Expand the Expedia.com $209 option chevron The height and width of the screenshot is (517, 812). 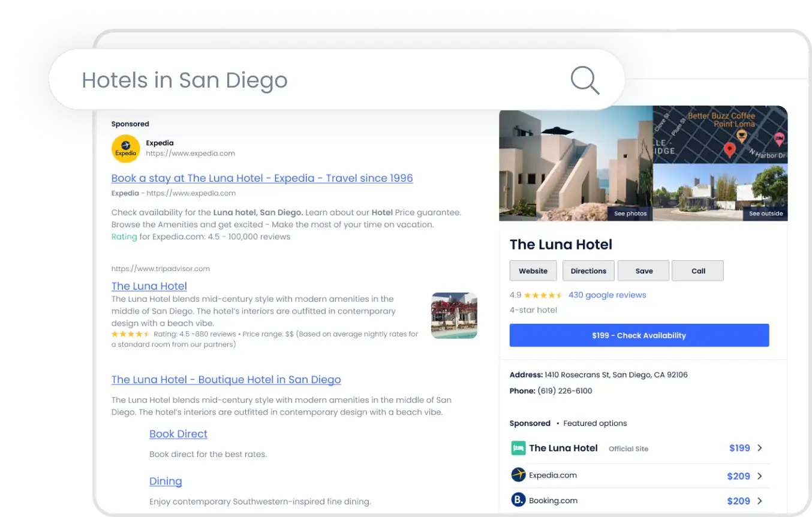(x=760, y=476)
